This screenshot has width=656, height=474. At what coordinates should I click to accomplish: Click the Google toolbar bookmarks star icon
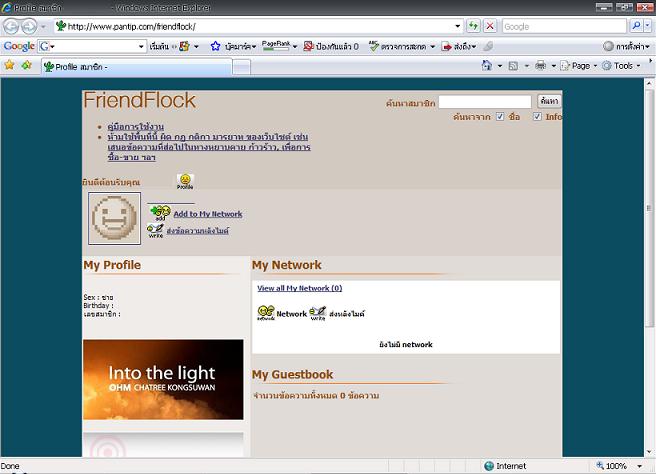click(215, 46)
